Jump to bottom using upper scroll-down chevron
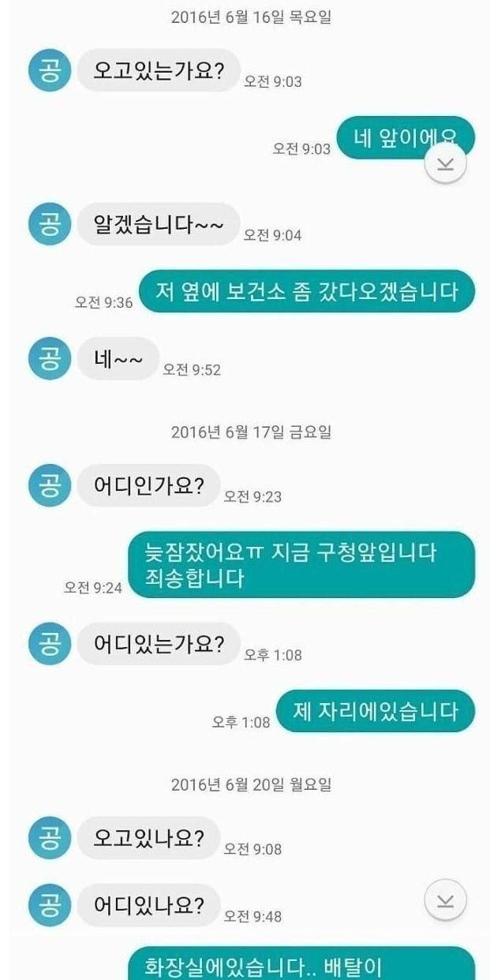 coord(446,163)
